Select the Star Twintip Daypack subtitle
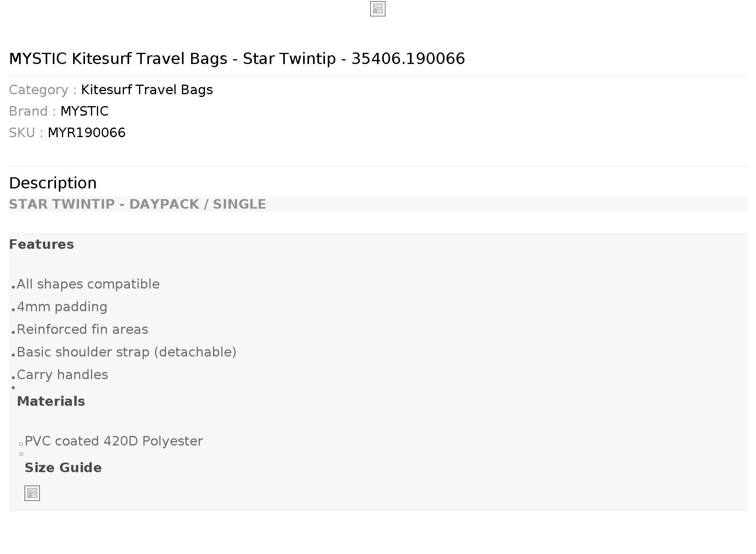 coord(137,204)
